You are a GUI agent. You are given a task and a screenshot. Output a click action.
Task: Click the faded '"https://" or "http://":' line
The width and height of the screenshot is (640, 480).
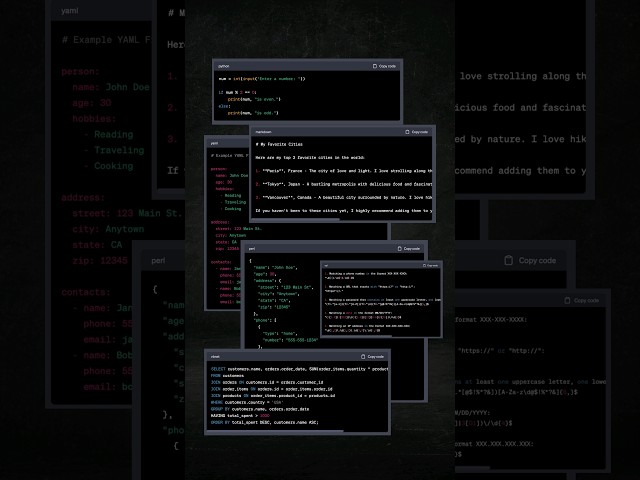[x=501, y=351]
